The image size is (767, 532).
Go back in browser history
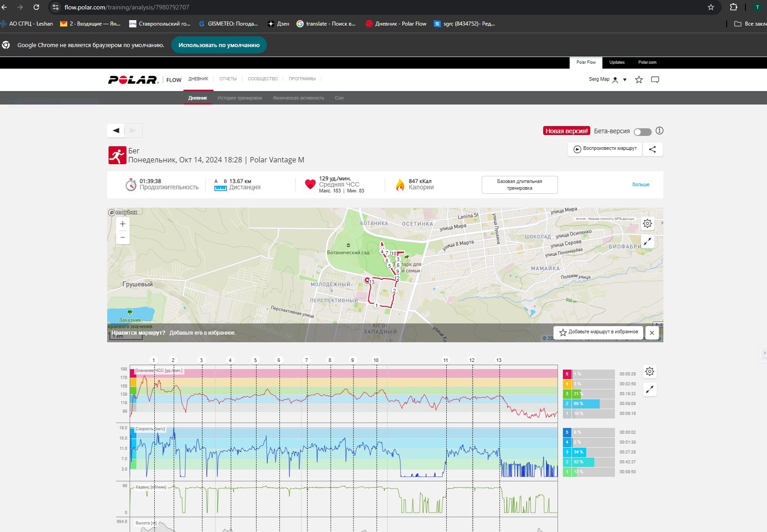pos(4,7)
